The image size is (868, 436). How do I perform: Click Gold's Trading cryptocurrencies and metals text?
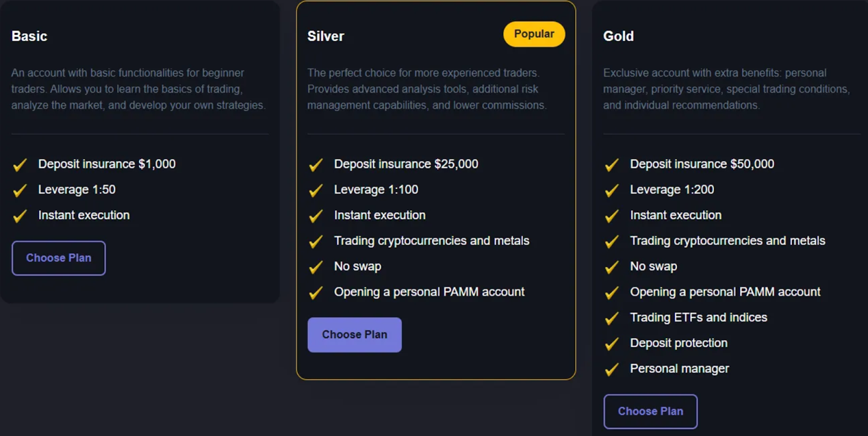point(727,241)
